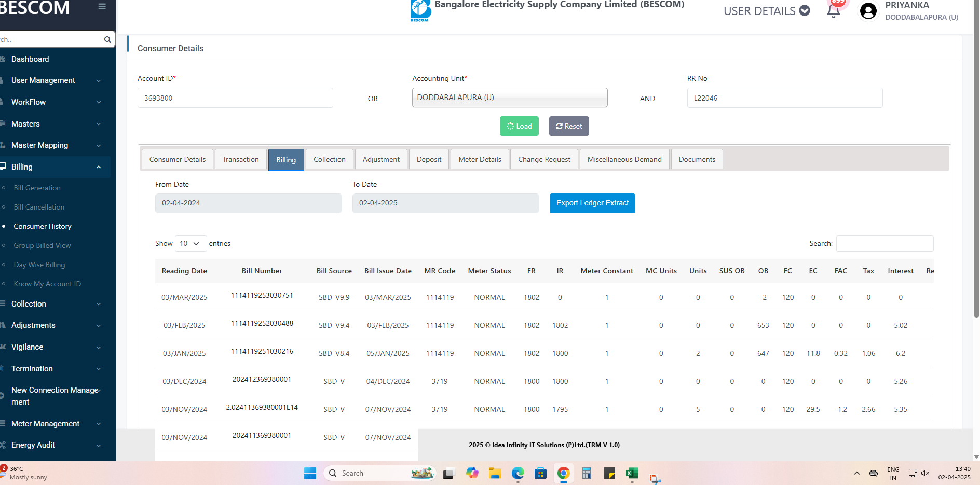Open Snipping Tool from the taskbar
The image size is (980, 485).
point(655,478)
